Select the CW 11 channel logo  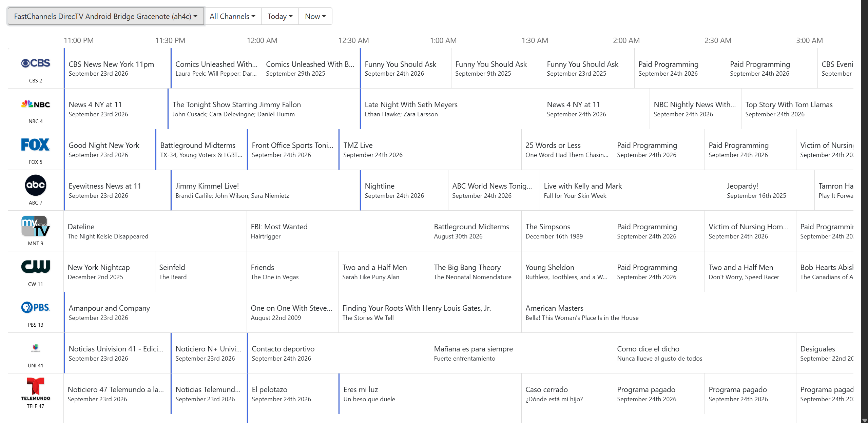[x=36, y=267]
